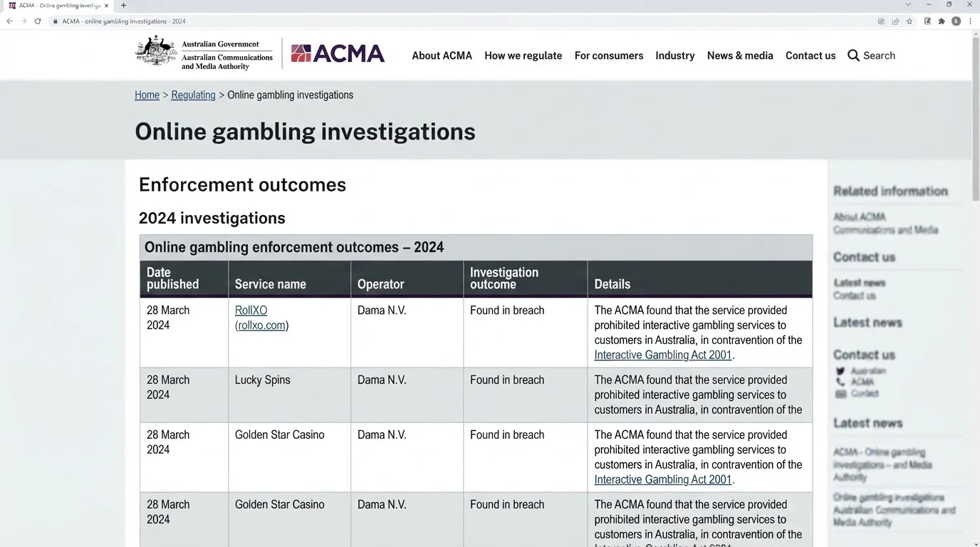Click the table caption Online gambling enforcement outcomes – 2024
The image size is (980, 547).
click(x=294, y=247)
